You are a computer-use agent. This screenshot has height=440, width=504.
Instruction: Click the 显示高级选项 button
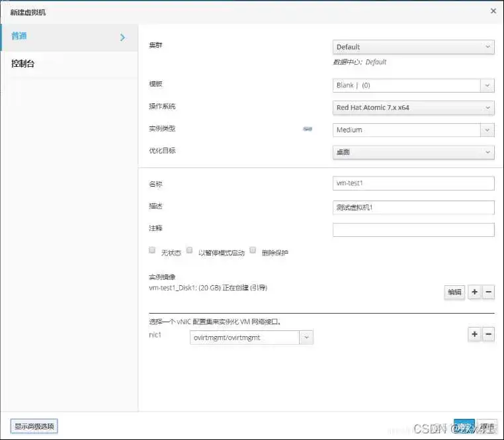pyautogui.click(x=34, y=426)
